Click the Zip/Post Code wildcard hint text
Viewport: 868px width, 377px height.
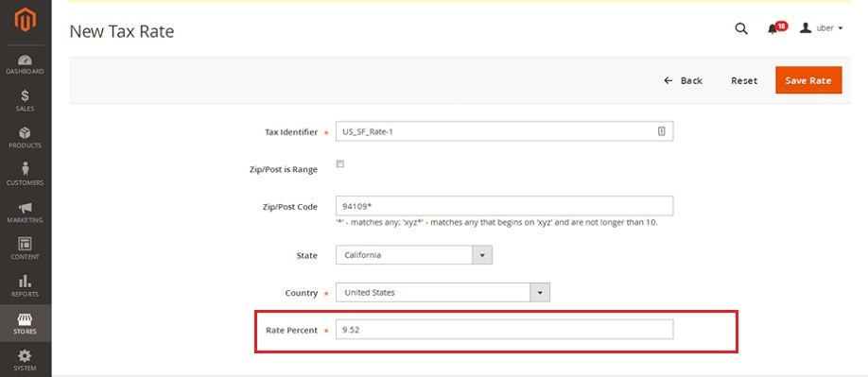click(x=496, y=224)
